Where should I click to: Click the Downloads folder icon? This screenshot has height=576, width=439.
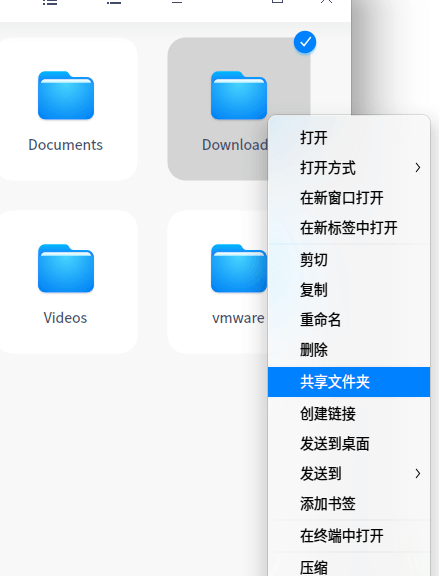(239, 95)
